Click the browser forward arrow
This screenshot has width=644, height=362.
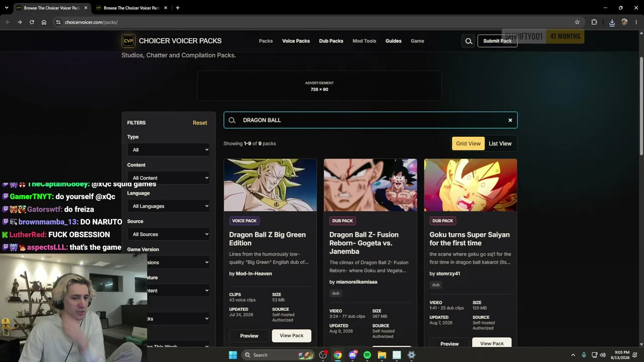(20, 22)
